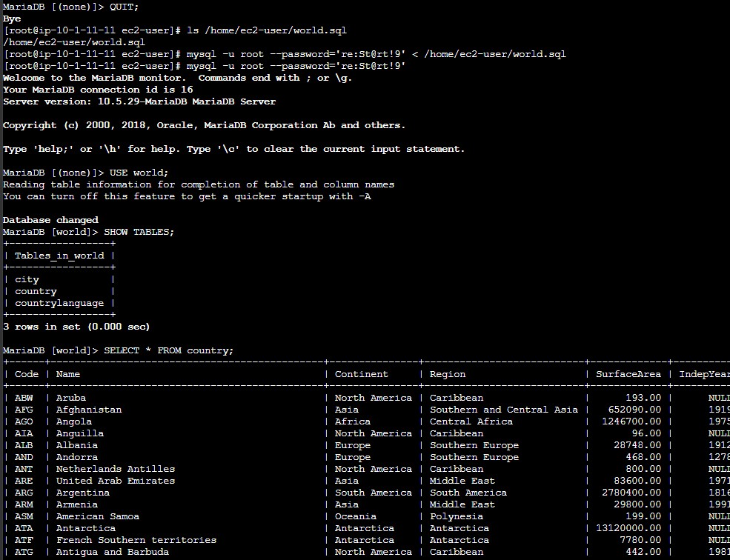Select the Antarctica row in the table
This screenshot has height=560, width=730.
pos(85,527)
